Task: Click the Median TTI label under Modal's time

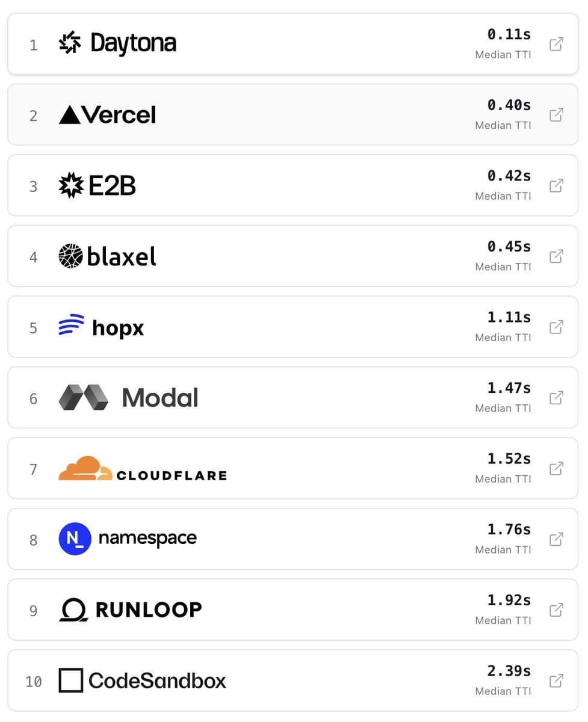Action: (x=503, y=408)
